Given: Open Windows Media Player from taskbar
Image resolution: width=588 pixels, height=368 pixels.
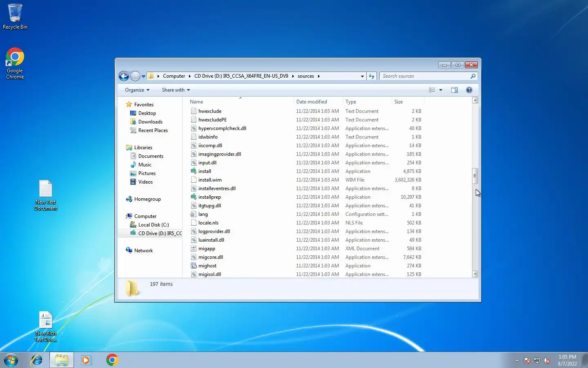Looking at the screenshot, I should point(86,360).
